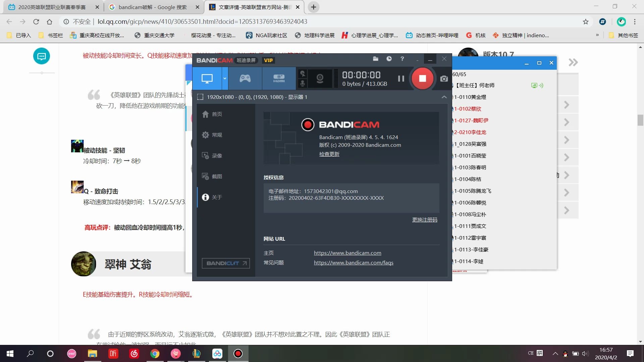Open 录像 settings tab in Bandicam
Screen dimensions: 644x362
pos(226,156)
